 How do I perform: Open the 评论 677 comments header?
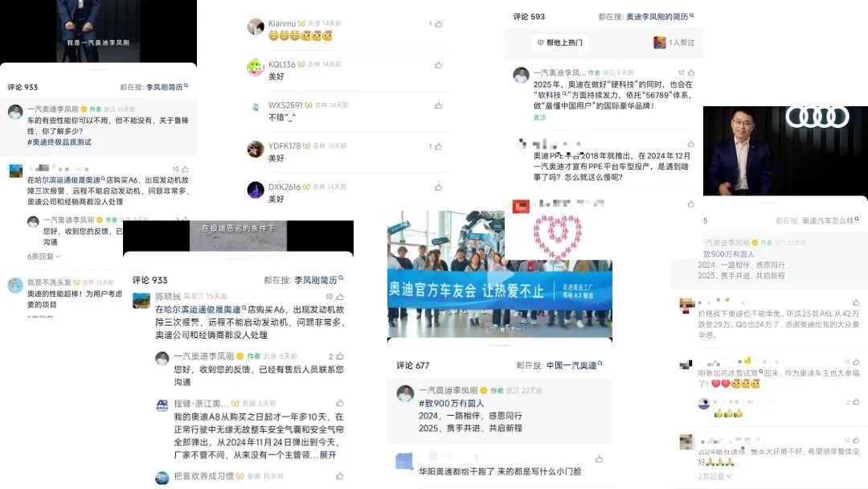coord(412,365)
